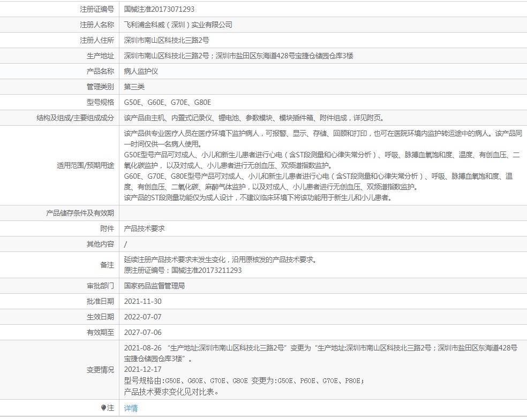Select the line starting 该产品的ST段测量功能
Screen dimensions: 527x420
pos(258,197)
